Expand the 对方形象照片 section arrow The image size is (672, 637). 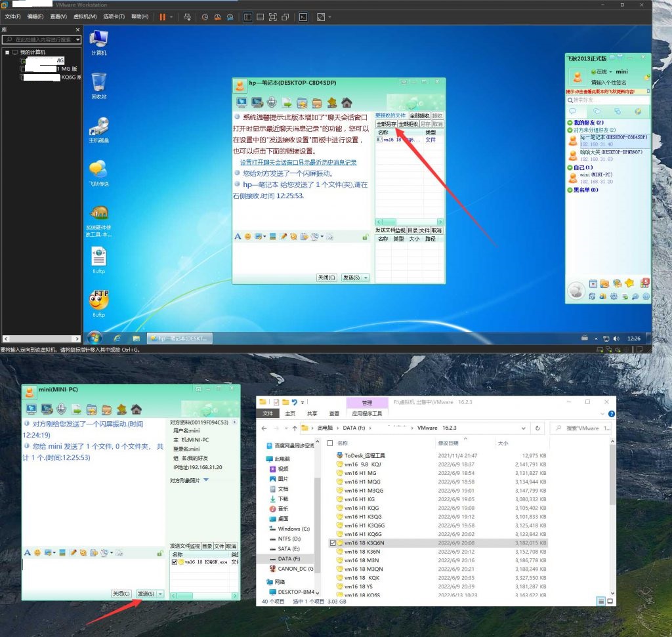[x=206, y=480]
